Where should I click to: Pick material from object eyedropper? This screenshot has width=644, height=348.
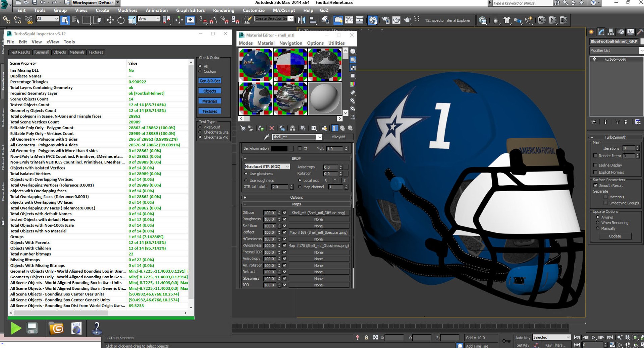click(266, 137)
